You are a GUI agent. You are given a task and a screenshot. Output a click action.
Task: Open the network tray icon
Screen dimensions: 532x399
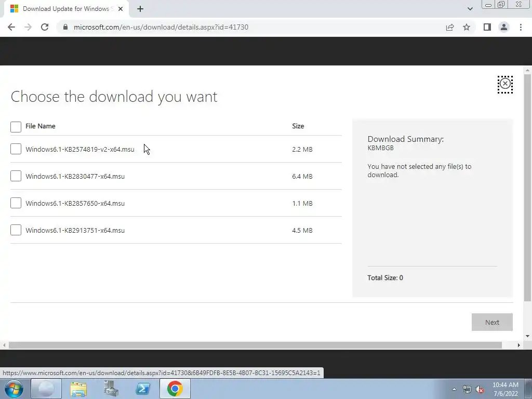(467, 390)
